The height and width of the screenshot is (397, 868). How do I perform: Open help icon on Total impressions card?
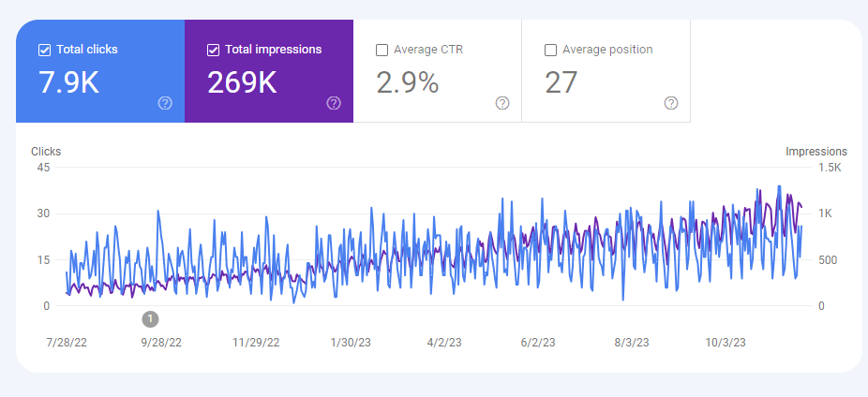coord(334,103)
